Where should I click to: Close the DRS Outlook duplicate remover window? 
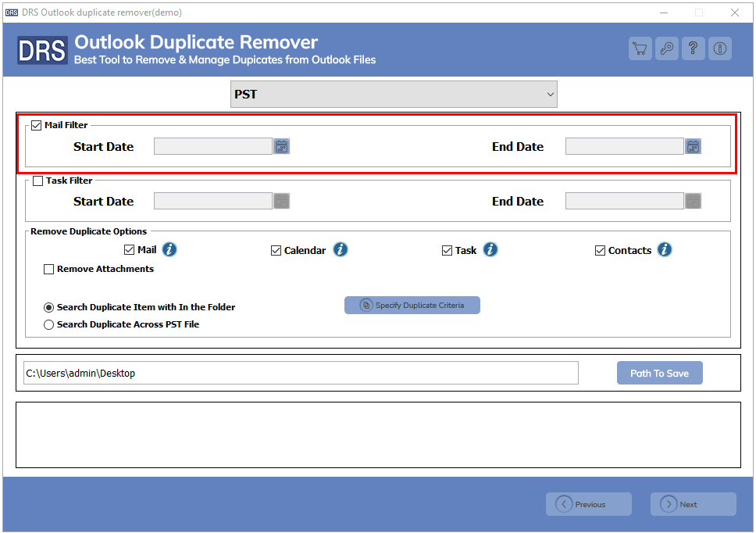734,13
